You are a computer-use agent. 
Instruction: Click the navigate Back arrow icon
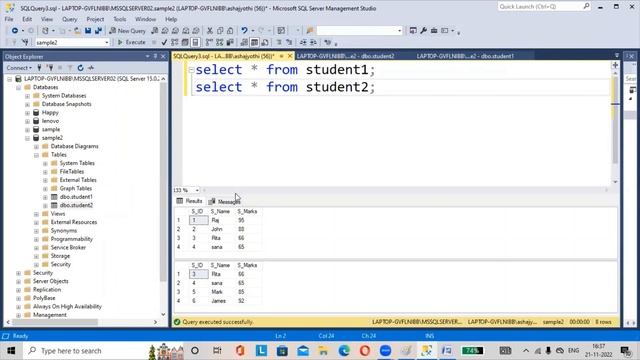15,31
